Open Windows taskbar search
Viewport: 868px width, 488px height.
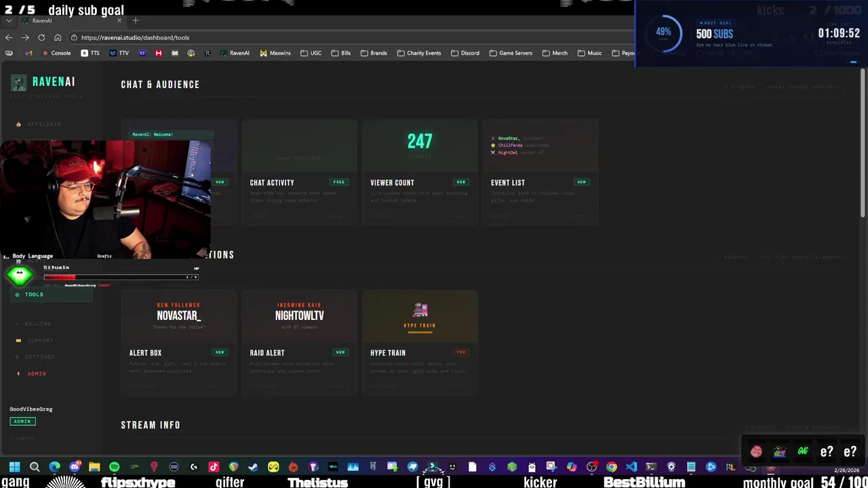(x=35, y=467)
